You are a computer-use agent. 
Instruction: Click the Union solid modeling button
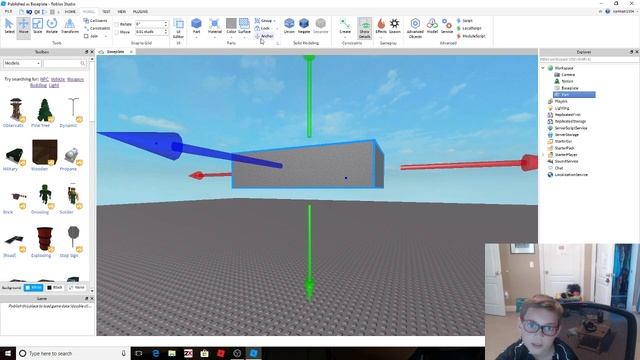pos(289,27)
